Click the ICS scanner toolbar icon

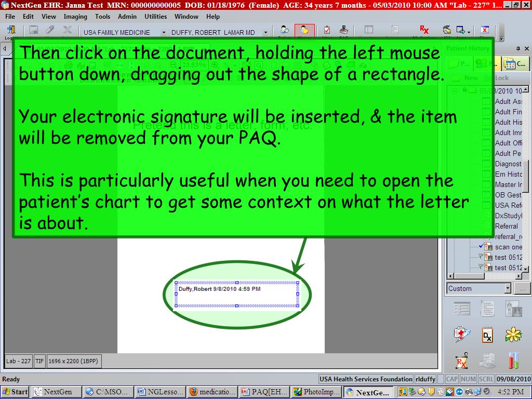point(447,30)
